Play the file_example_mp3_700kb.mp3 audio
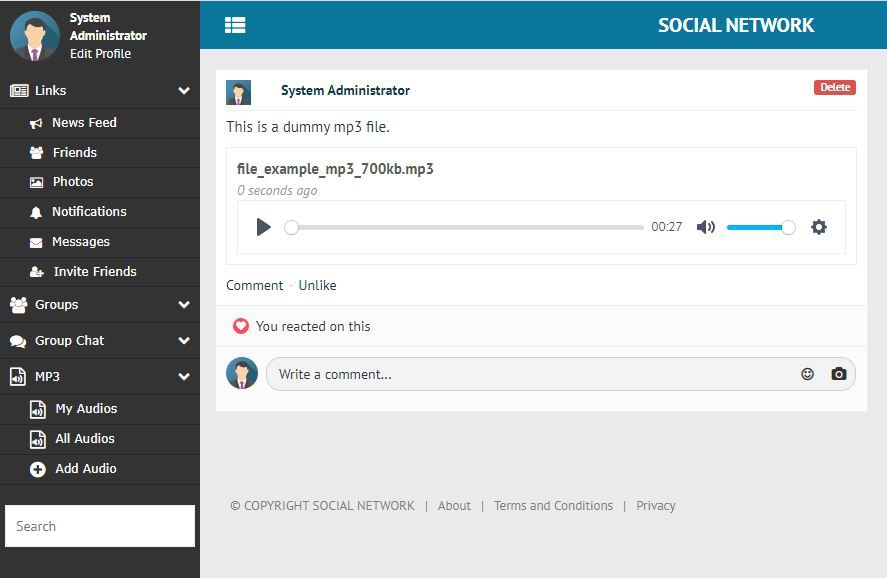The height and width of the screenshot is (578, 887). click(x=263, y=227)
